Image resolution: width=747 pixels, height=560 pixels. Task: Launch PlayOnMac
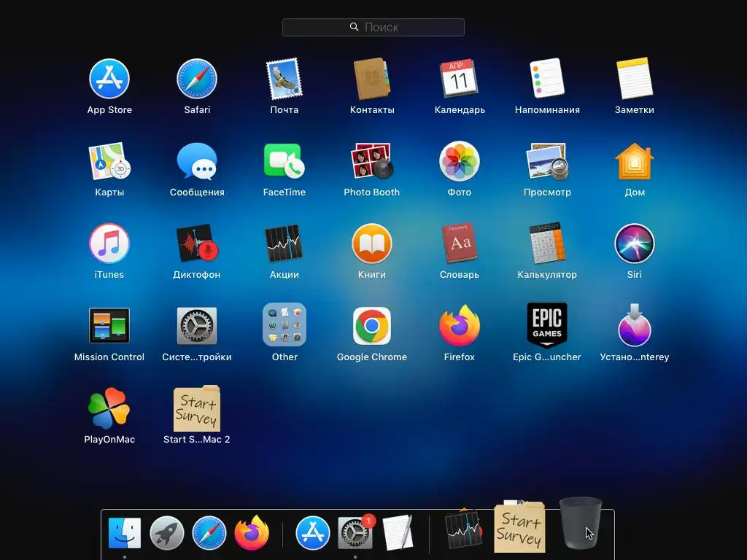[109, 408]
